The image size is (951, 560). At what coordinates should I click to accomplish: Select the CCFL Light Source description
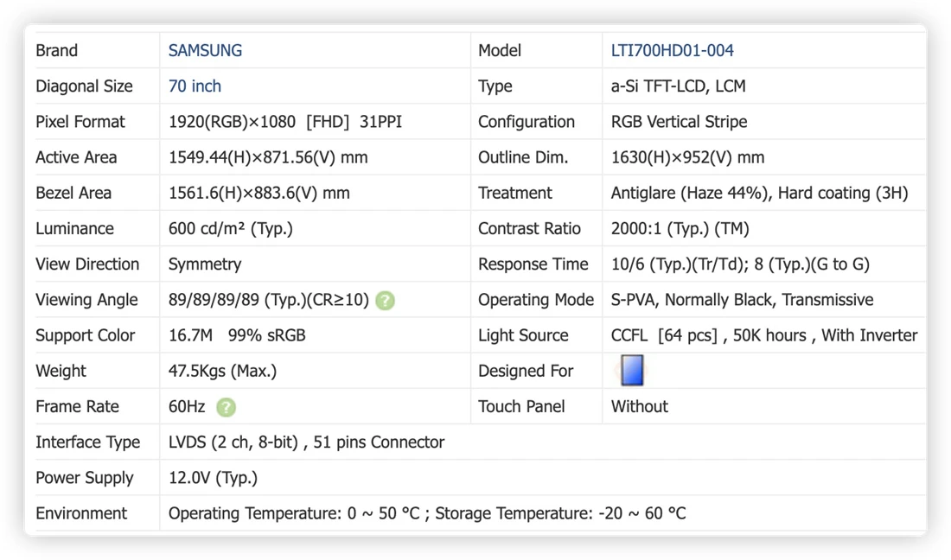click(x=764, y=336)
